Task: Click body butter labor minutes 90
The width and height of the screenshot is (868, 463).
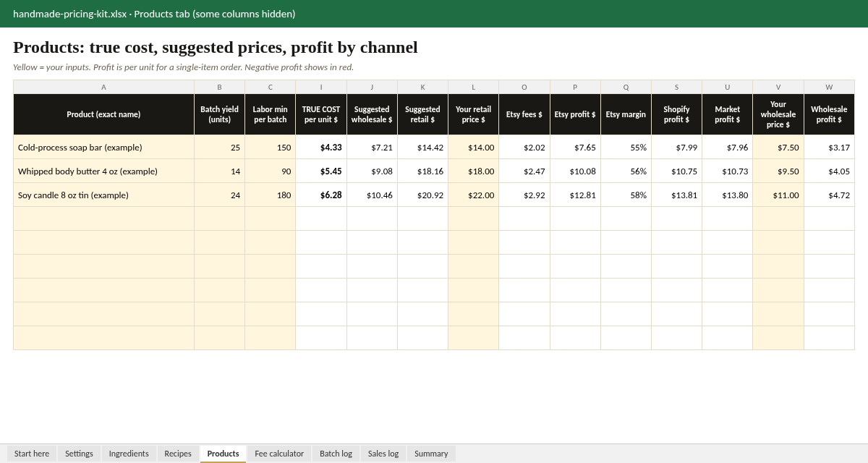Action: coord(271,171)
